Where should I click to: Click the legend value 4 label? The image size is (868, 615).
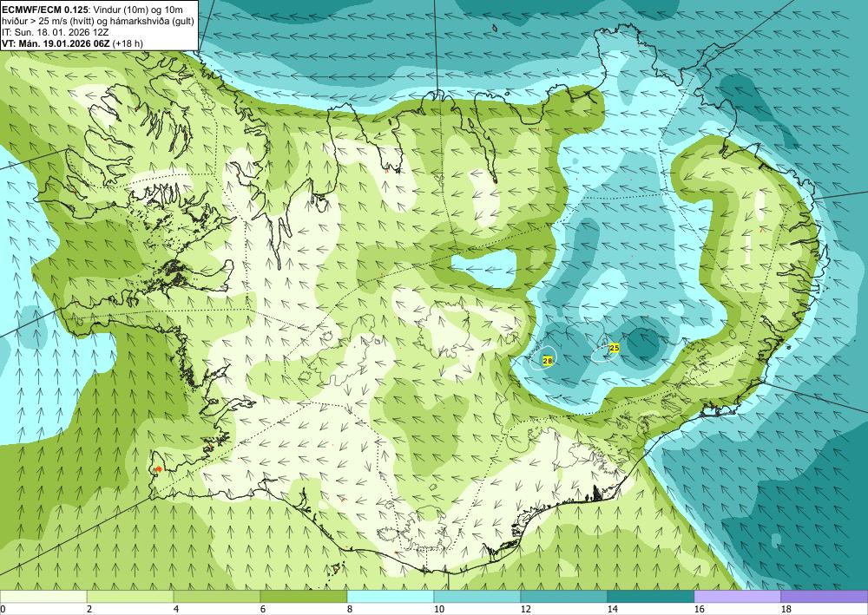176,609
